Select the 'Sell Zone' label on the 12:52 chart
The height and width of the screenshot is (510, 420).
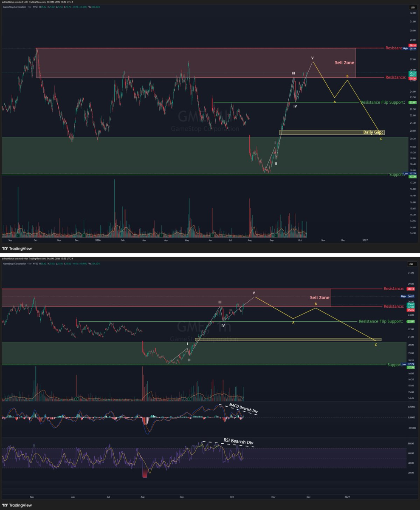coord(320,297)
